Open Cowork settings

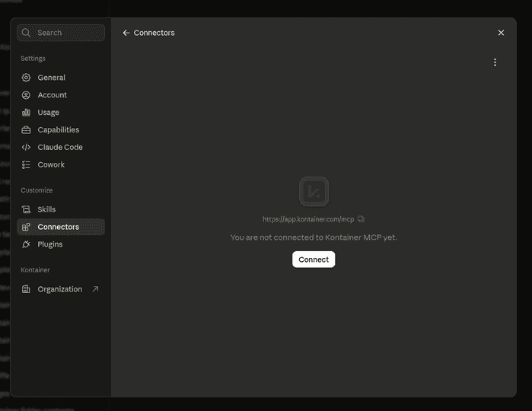click(61, 164)
